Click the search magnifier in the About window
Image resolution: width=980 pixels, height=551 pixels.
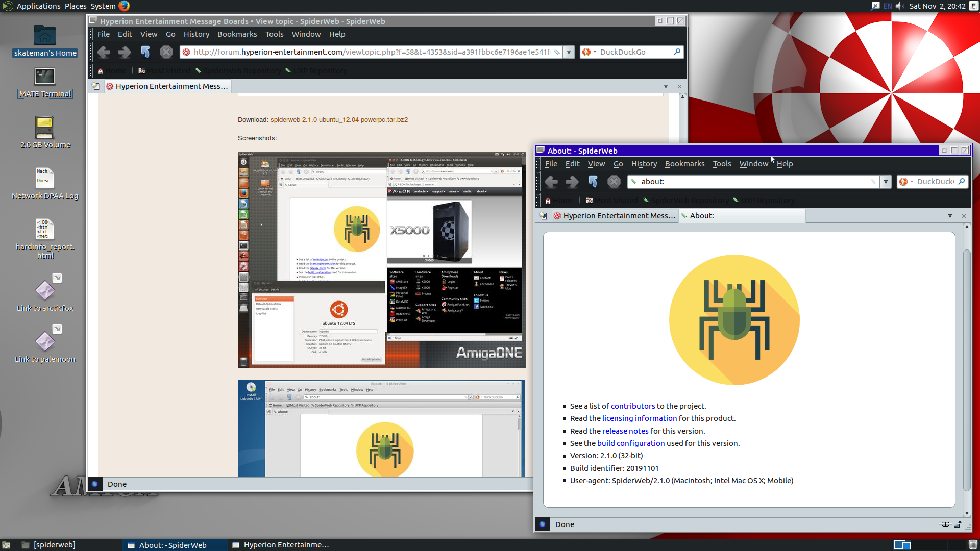(962, 181)
